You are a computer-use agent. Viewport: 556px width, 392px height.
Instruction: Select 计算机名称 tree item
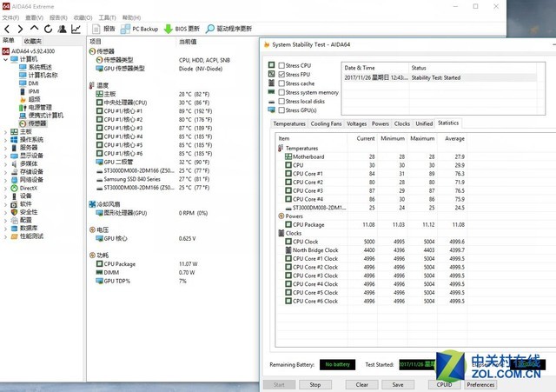[x=38, y=76]
